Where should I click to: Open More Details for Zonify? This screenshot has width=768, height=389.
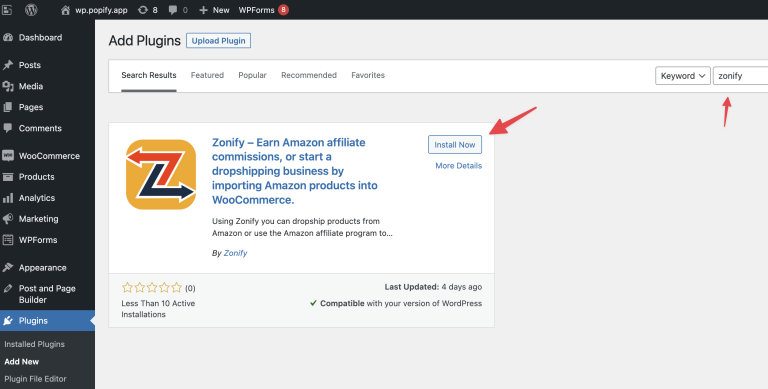pos(458,166)
